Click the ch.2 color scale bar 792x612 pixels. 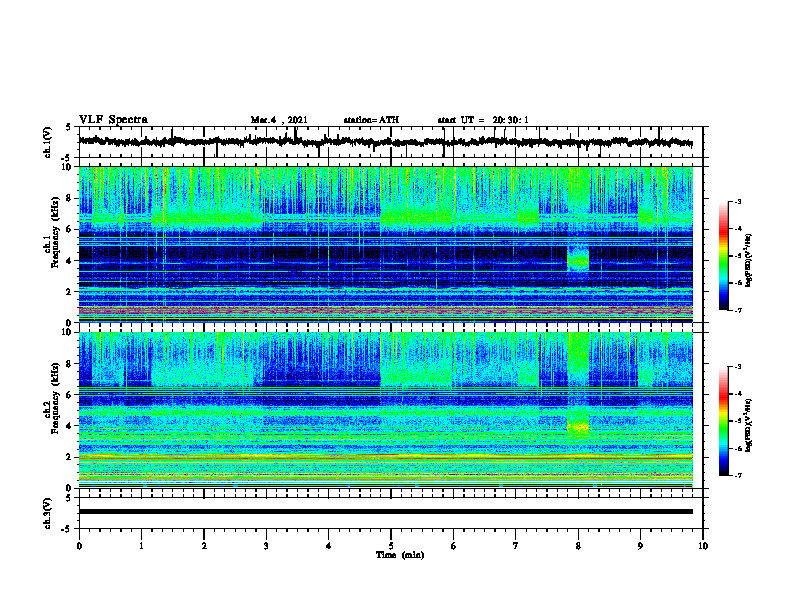[724, 421]
